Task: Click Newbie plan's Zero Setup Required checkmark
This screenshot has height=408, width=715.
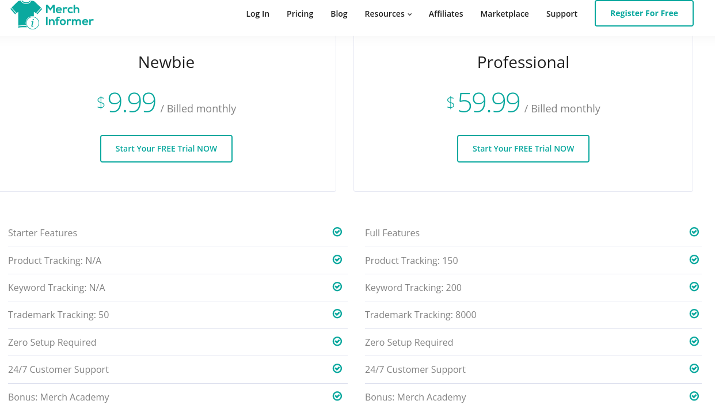Action: tap(337, 341)
